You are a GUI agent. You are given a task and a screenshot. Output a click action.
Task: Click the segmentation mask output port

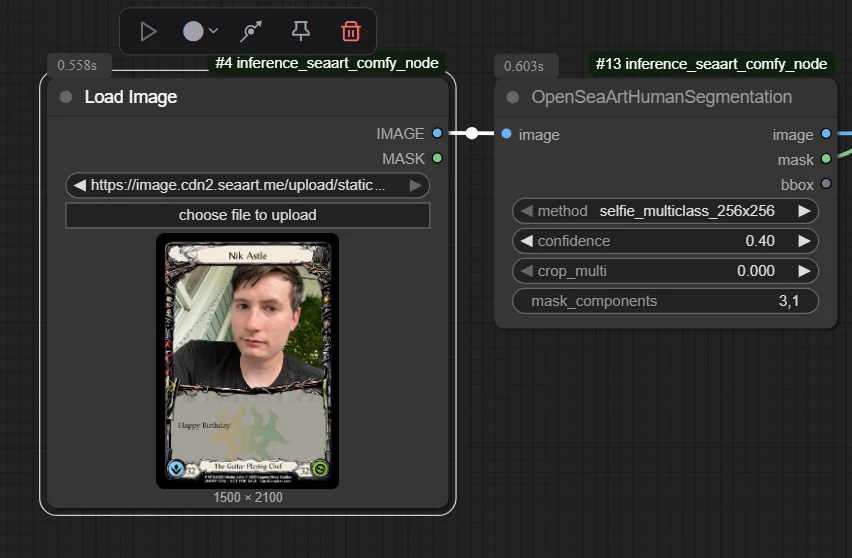coord(826,159)
